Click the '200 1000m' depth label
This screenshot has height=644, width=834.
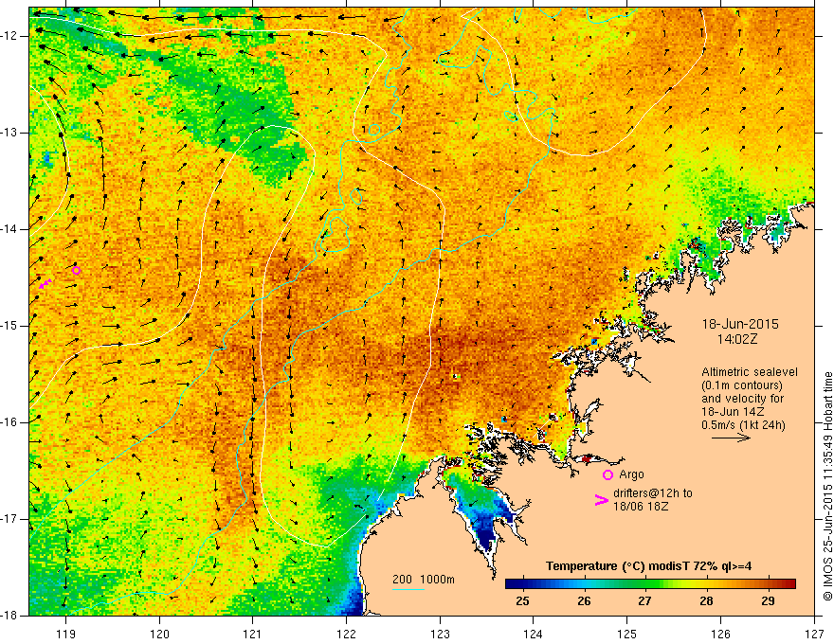tap(424, 579)
